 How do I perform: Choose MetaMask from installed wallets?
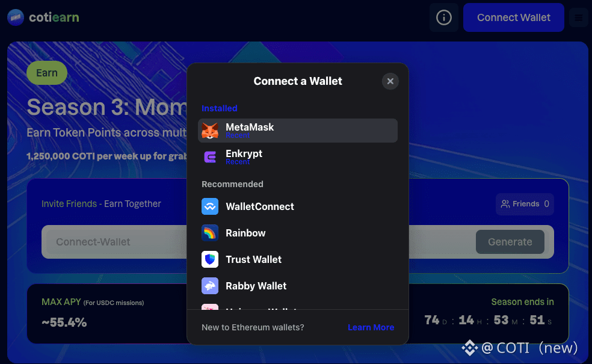(298, 131)
